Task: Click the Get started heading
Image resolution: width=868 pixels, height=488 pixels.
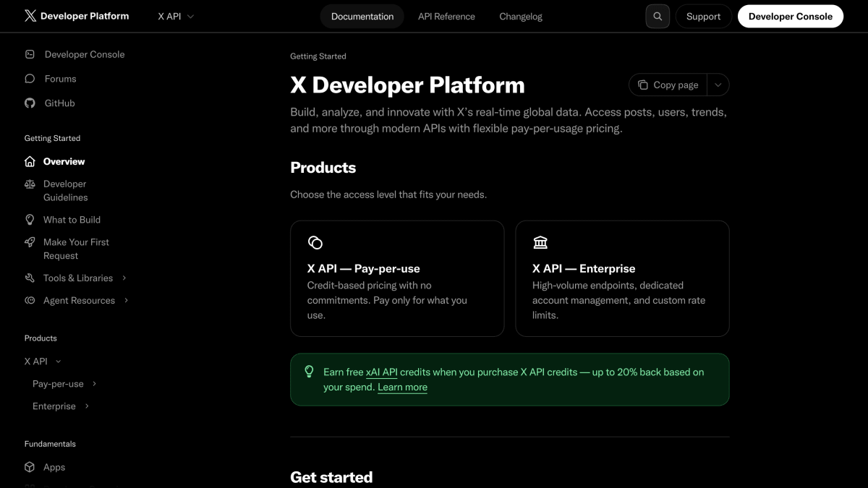Action: [x=331, y=477]
